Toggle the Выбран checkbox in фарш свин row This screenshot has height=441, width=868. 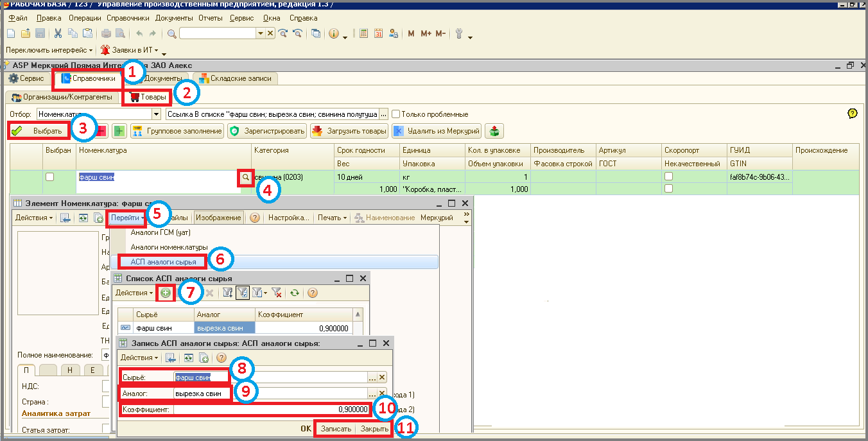[49, 177]
